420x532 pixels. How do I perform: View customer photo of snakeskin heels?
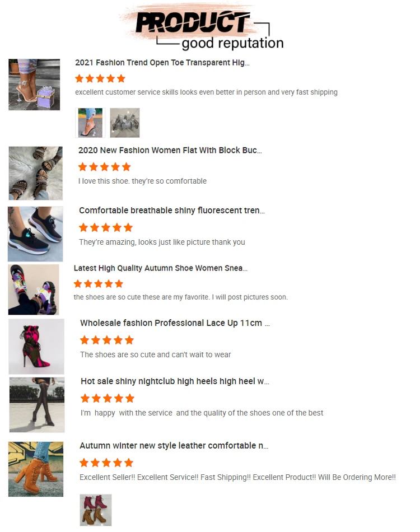[x=125, y=123]
